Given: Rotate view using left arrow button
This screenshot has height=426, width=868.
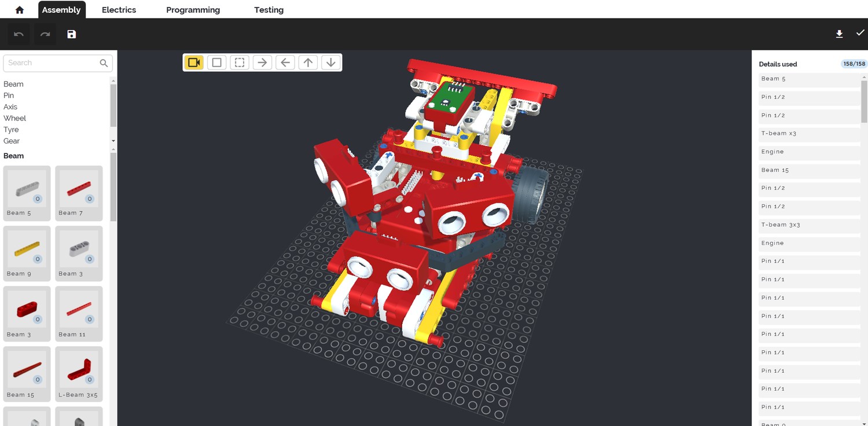Looking at the screenshot, I should (x=285, y=63).
